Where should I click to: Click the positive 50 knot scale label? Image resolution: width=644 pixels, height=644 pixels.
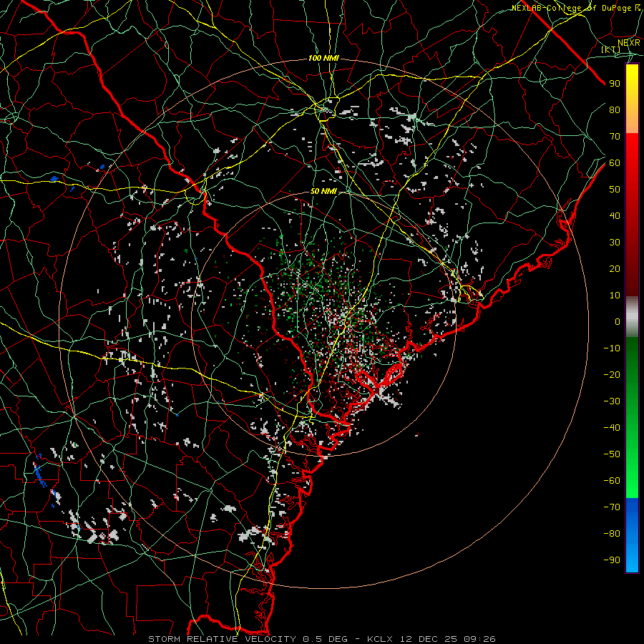615,190
